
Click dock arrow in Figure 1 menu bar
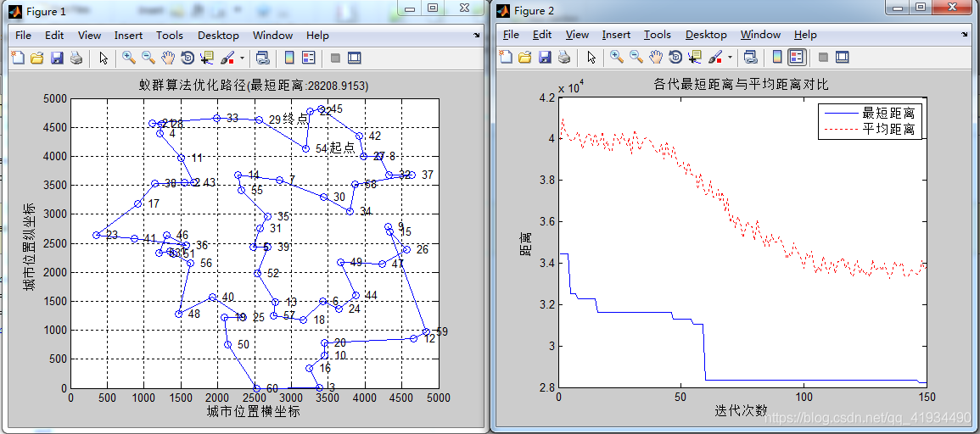476,36
